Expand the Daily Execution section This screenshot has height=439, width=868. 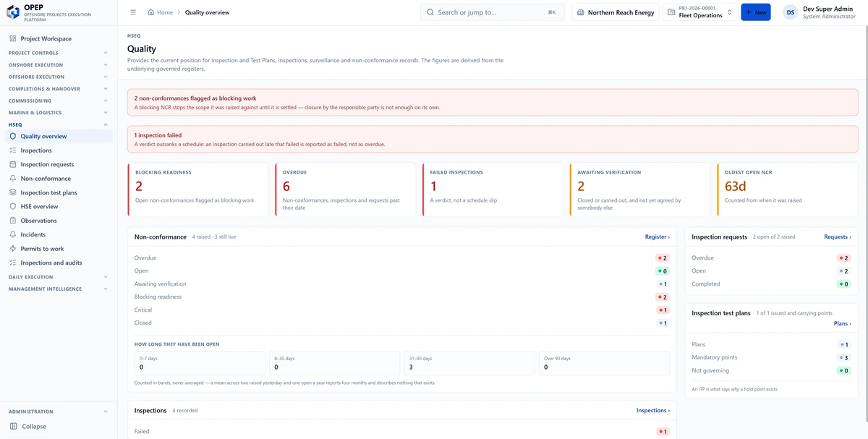tap(59, 277)
